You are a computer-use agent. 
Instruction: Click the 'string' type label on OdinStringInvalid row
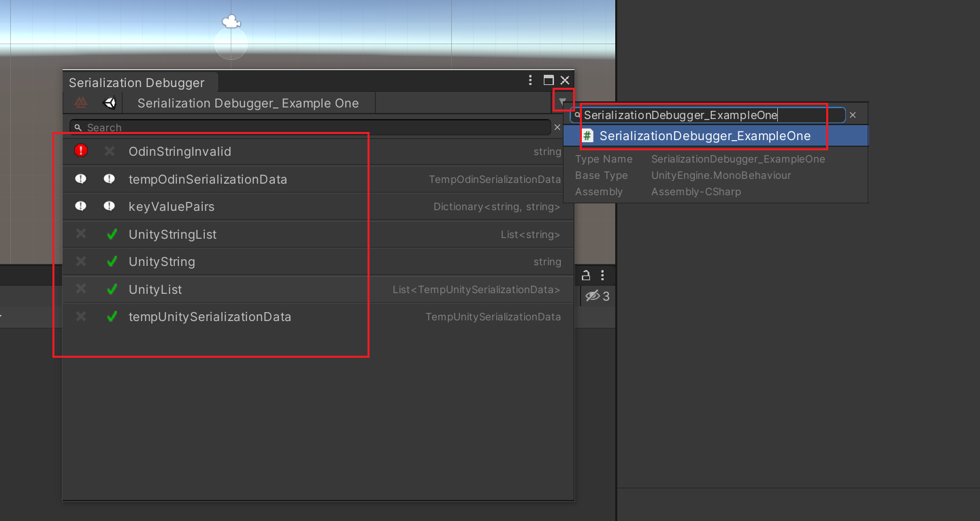point(547,152)
